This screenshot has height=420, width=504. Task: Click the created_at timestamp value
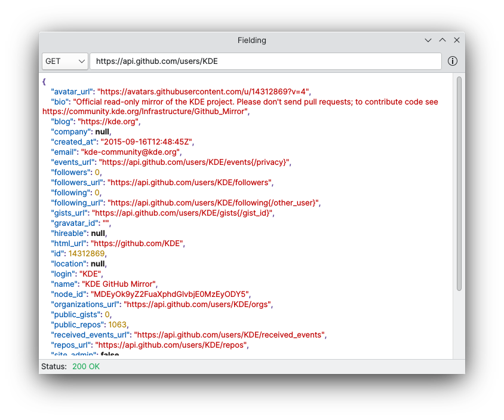(146, 142)
